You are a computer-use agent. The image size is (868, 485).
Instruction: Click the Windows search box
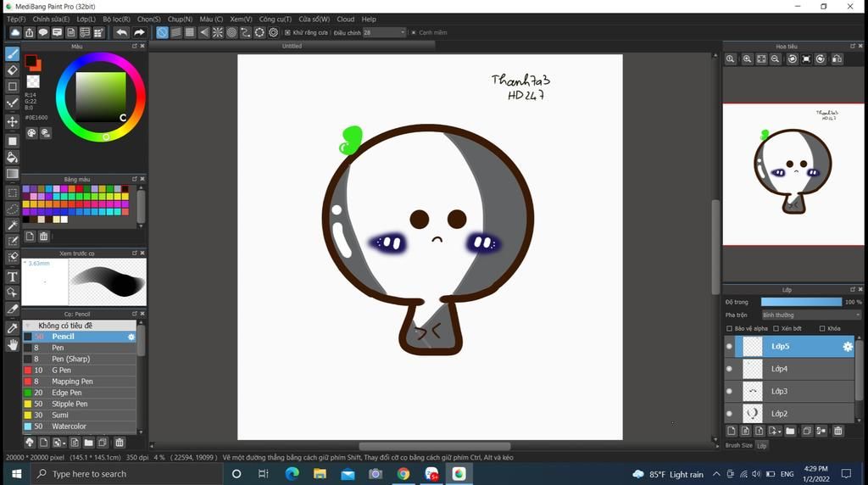pyautogui.click(x=126, y=474)
